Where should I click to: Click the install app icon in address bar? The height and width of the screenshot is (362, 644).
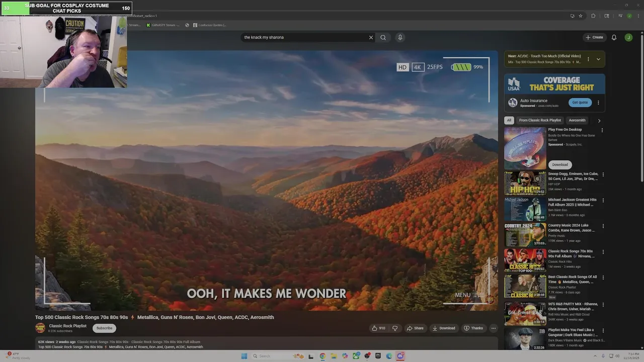[x=572, y=16]
